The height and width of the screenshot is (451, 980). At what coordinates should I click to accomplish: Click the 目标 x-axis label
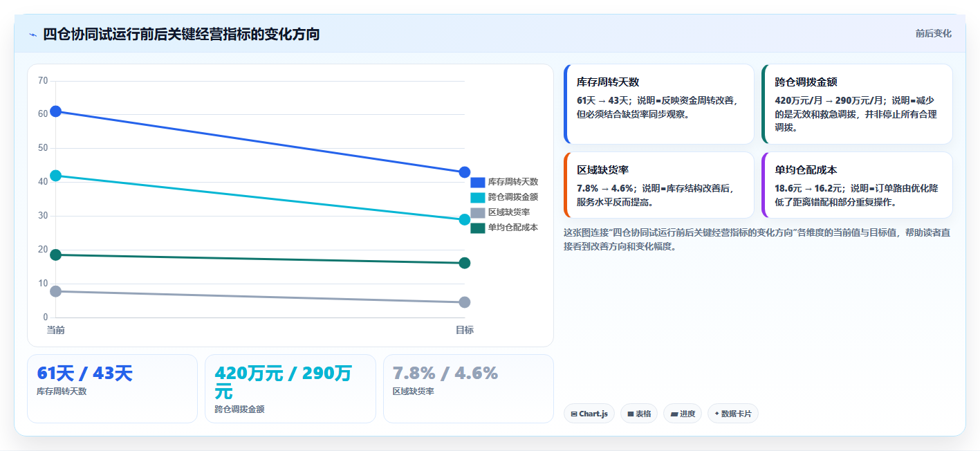coord(465,330)
